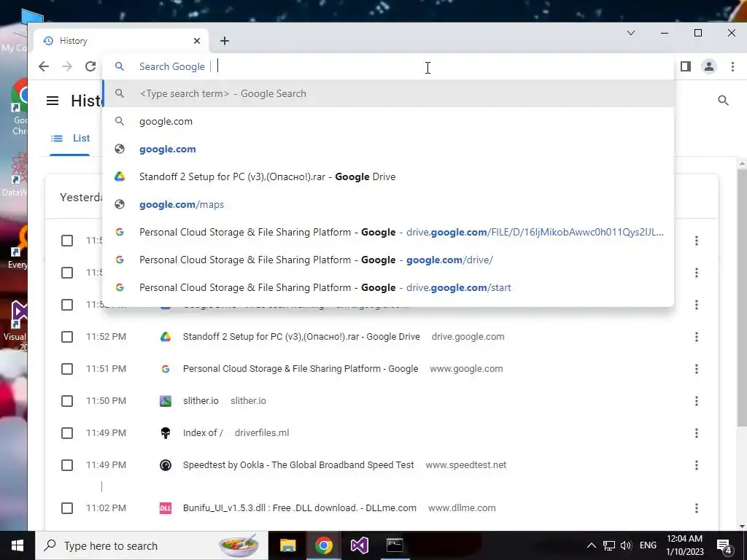Viewport: 747px width, 560px height.
Task: Go back with the browser back arrow
Action: point(44,66)
